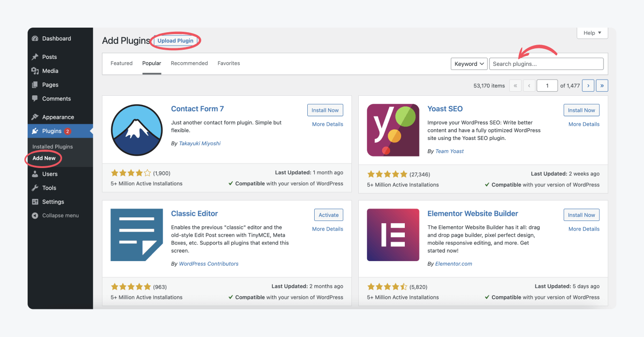Open Appearance with the brush icon

click(x=36, y=117)
